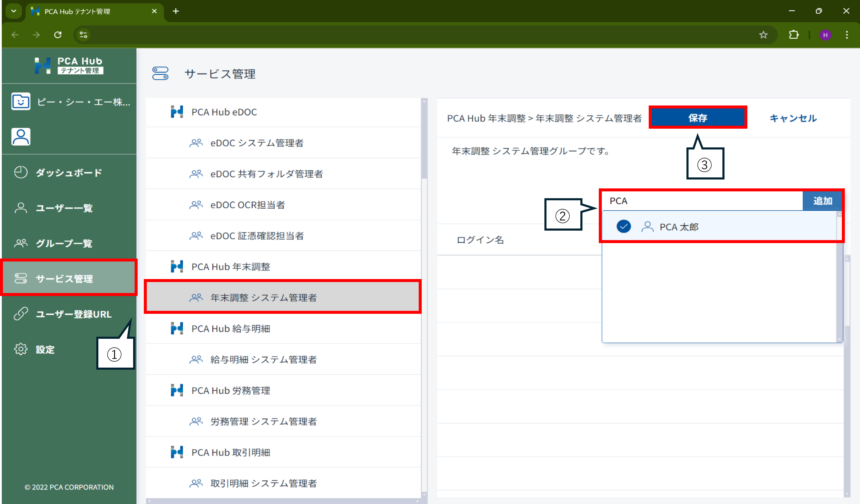Click group icon beside eDOC システム管理者
This screenshot has width=860, height=504.
(x=196, y=143)
